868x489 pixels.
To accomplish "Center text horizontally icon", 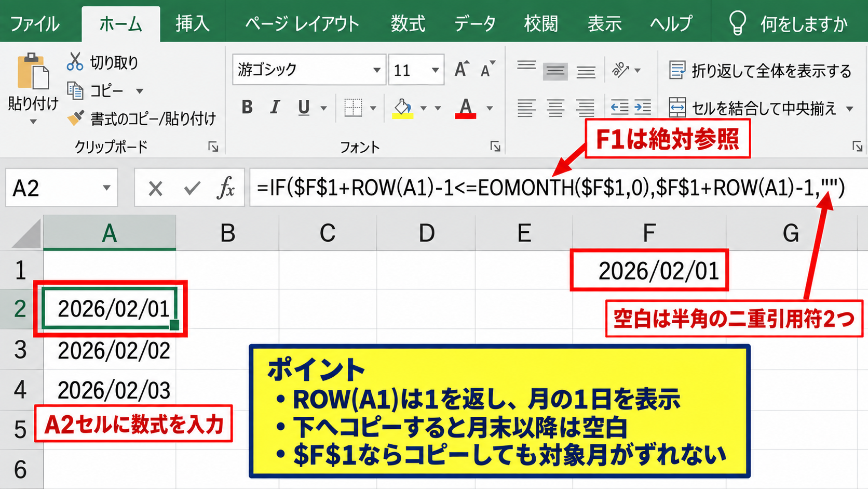I will pos(555,108).
